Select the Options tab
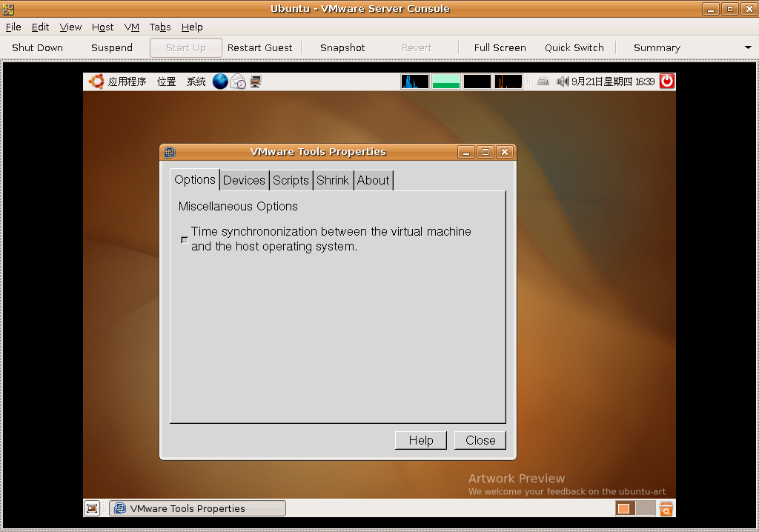The image size is (759, 532). 195,179
